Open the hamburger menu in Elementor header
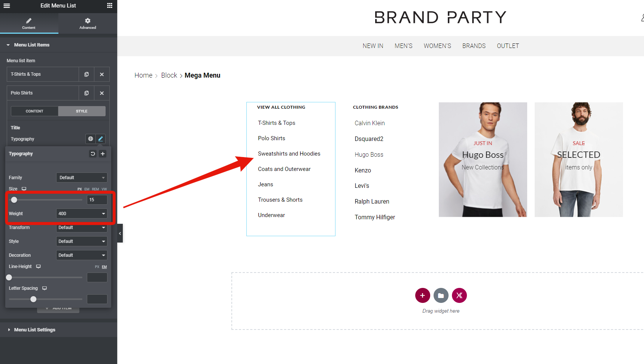644x364 pixels. (x=7, y=6)
